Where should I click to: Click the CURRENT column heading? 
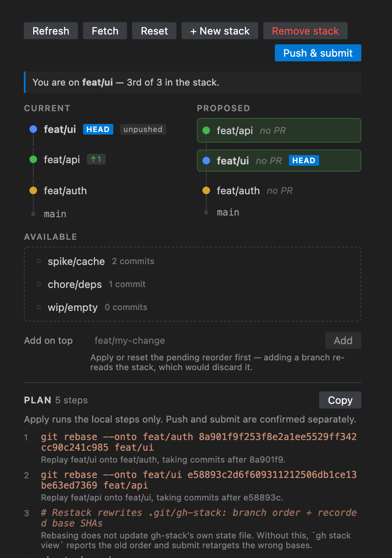pyautogui.click(x=47, y=108)
